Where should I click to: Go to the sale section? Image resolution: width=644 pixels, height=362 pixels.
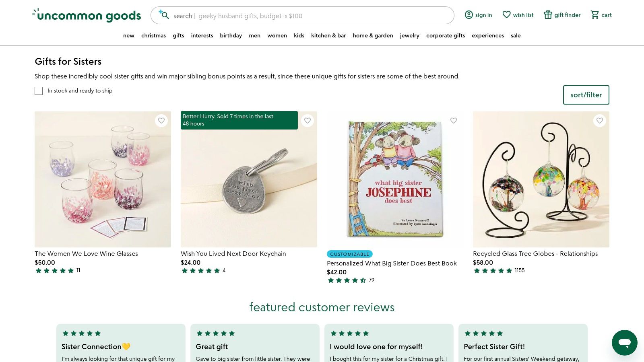coord(516,35)
